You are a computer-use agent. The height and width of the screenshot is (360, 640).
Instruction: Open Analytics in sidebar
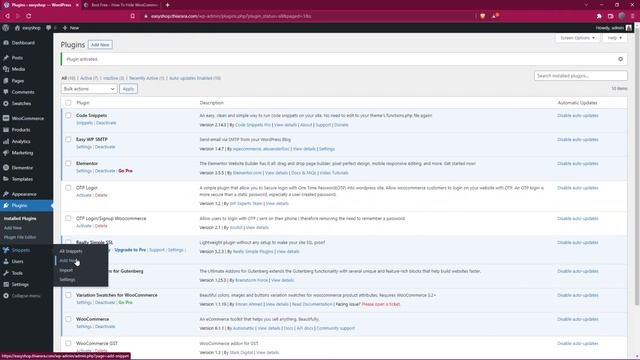point(21,141)
